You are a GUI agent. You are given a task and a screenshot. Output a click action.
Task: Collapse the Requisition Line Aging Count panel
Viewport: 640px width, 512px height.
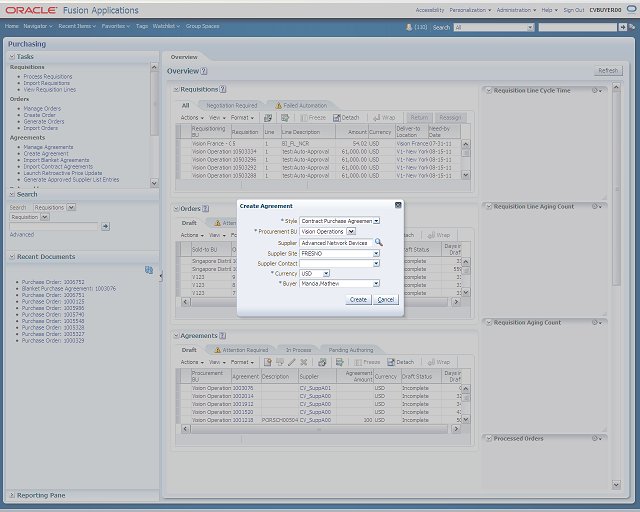click(x=489, y=207)
